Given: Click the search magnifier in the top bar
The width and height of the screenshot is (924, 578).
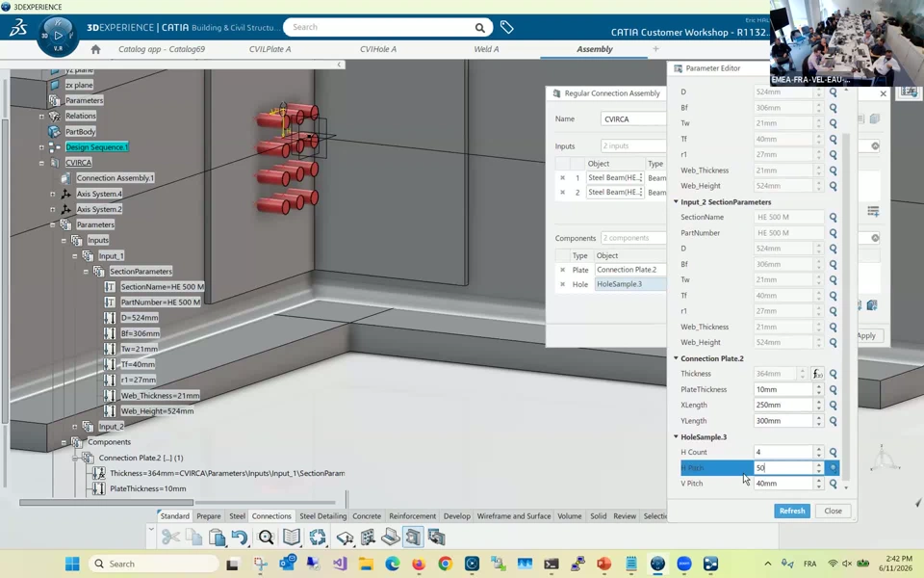Looking at the screenshot, I should [x=479, y=28].
